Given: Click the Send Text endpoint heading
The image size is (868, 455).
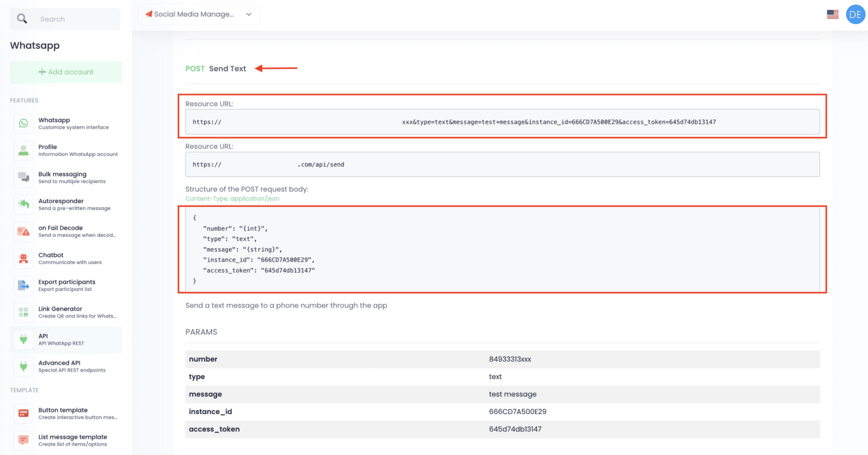Looking at the screenshot, I should (227, 69).
